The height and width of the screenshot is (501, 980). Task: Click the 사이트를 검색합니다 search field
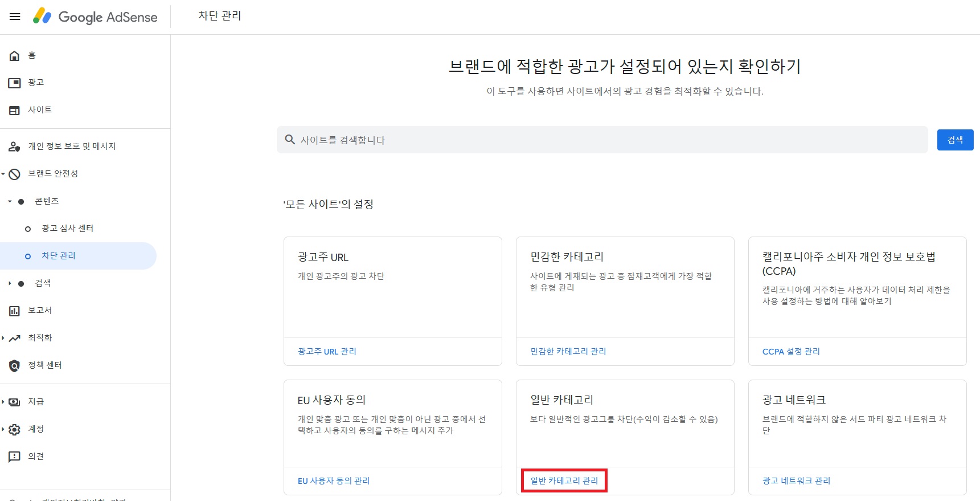pyautogui.click(x=602, y=140)
